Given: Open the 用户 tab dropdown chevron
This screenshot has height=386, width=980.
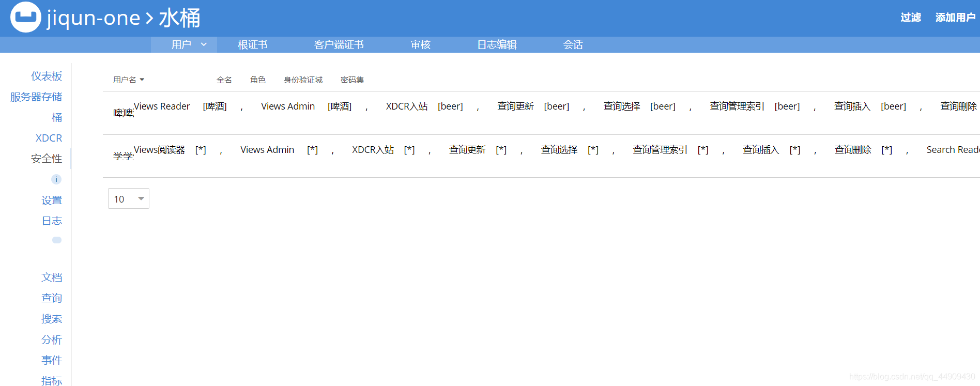Looking at the screenshot, I should pos(204,44).
